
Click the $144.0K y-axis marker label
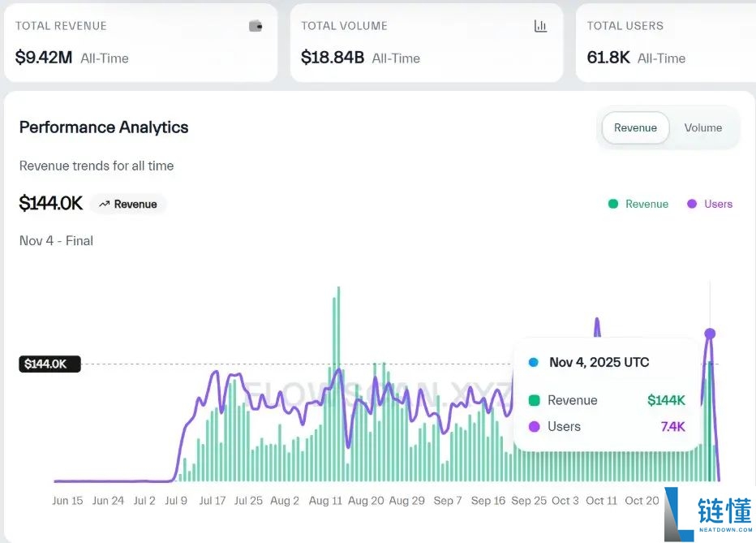click(x=49, y=364)
